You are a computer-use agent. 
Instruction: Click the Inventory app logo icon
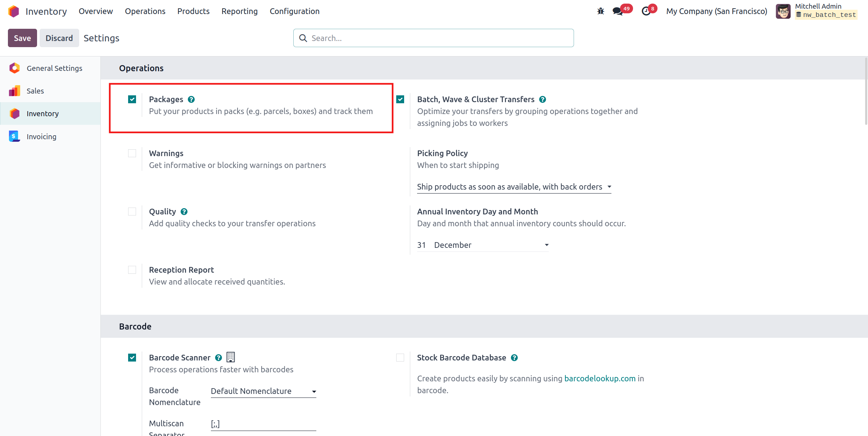click(14, 11)
